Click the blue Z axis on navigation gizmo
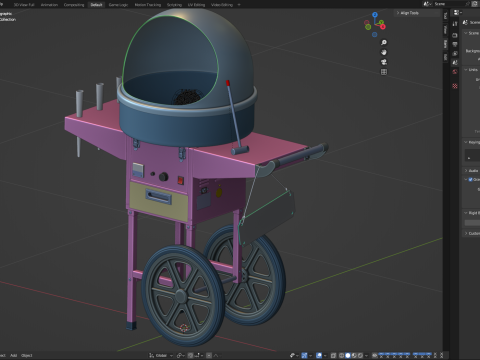The image size is (480, 360). click(x=375, y=15)
